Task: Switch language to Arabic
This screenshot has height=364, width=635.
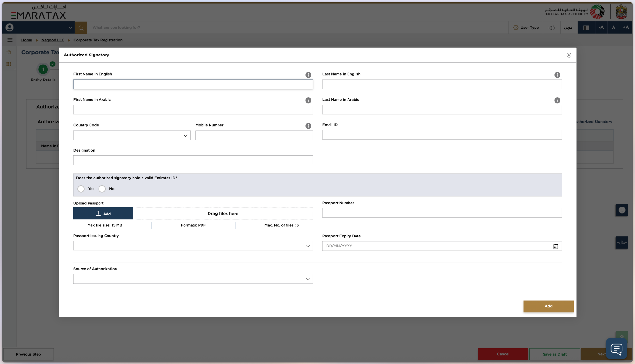Action: (568, 28)
